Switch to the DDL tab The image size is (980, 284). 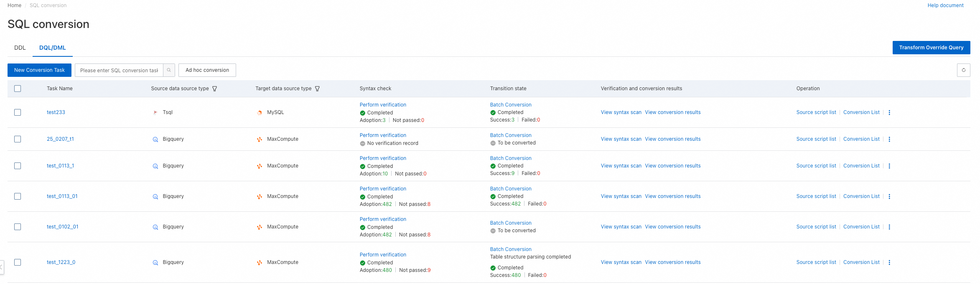(20, 48)
